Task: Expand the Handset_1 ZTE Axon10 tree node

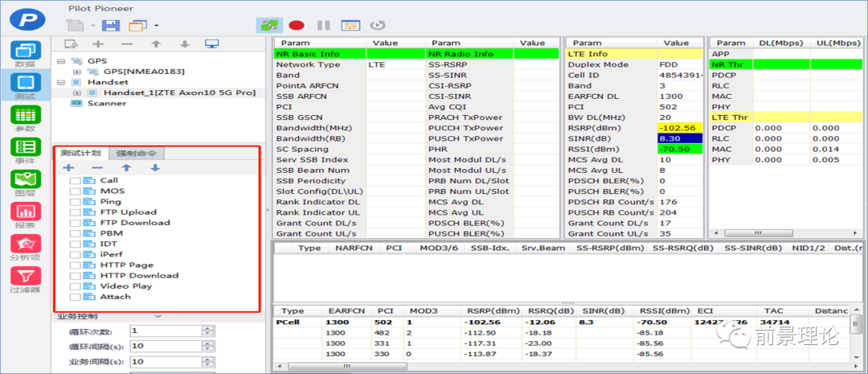Action: tap(77, 92)
